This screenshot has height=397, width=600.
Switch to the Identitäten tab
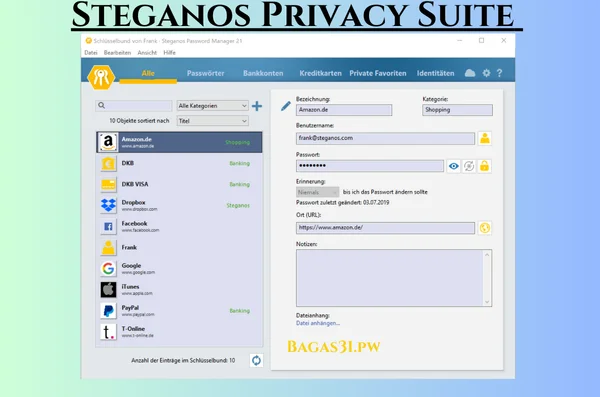pos(435,73)
